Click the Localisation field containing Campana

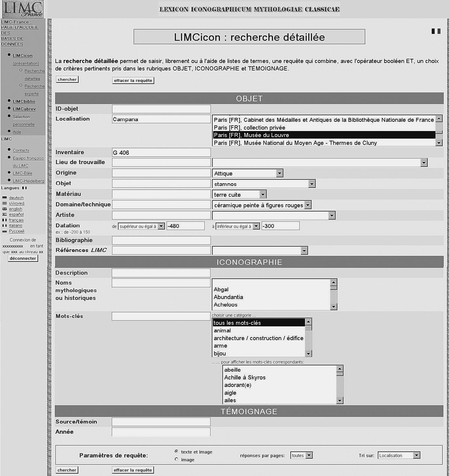coord(161,119)
